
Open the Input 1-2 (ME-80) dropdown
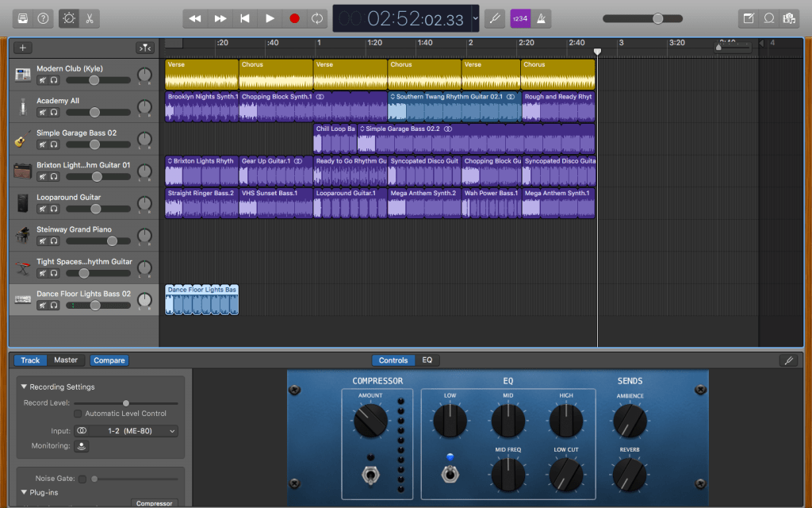(x=126, y=430)
